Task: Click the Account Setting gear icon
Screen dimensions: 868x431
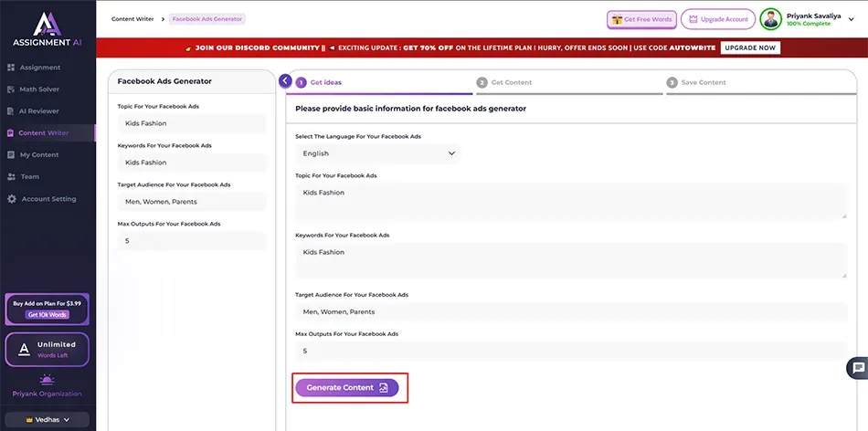Action: coord(11,199)
